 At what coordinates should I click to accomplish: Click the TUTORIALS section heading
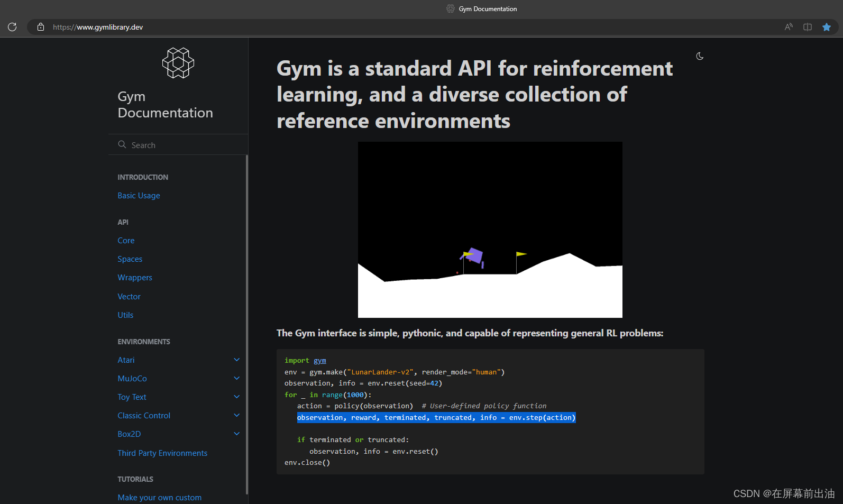coord(135,479)
